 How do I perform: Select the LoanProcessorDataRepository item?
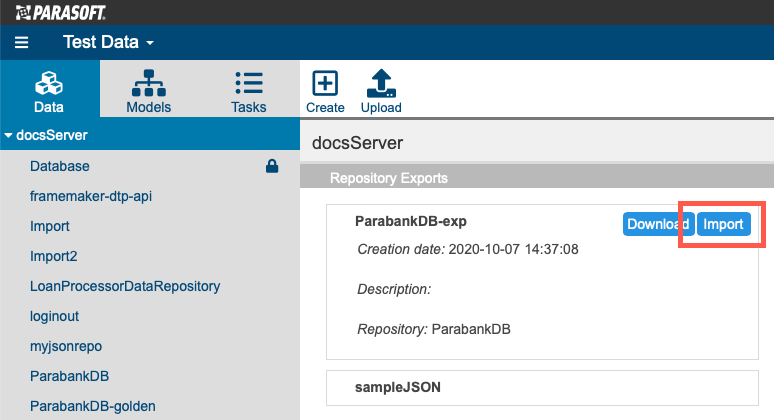coord(125,286)
